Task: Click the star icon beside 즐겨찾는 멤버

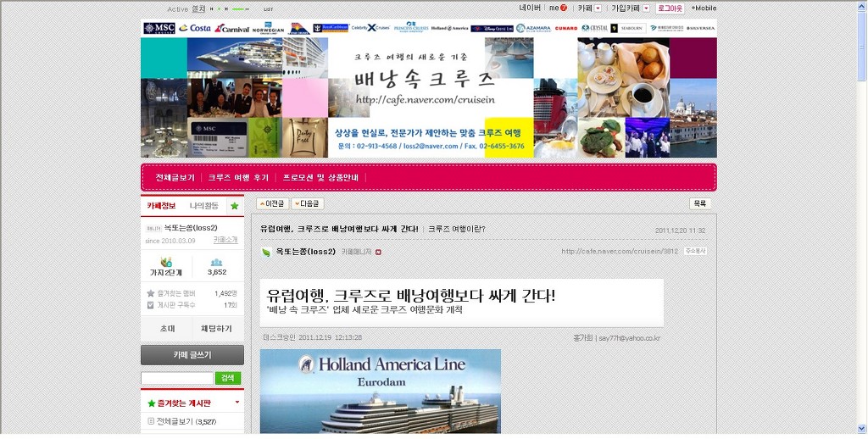Action: 151,293
